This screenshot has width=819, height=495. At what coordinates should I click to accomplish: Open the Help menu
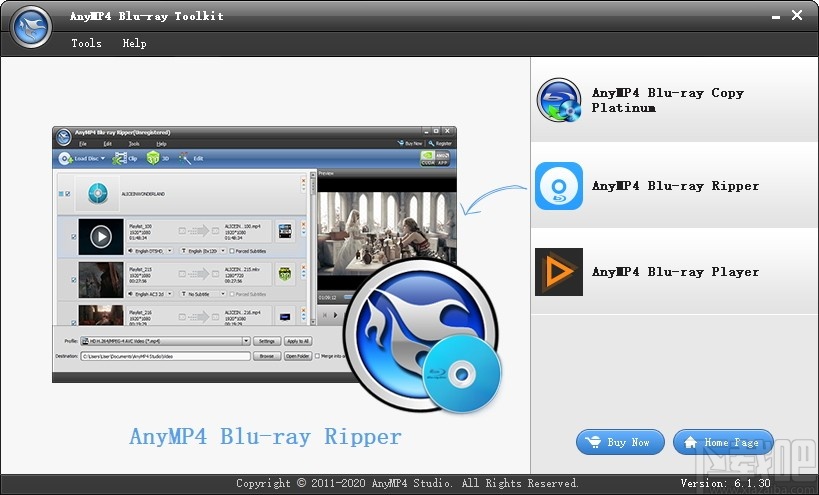coord(134,43)
